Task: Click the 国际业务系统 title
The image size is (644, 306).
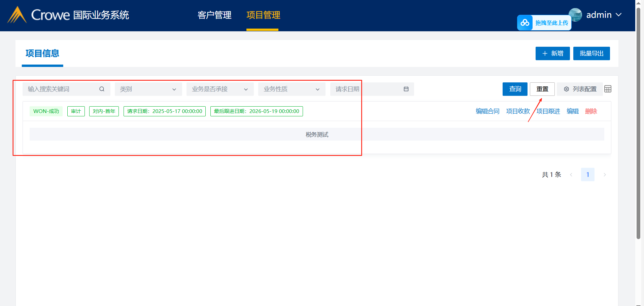Action: (101, 15)
